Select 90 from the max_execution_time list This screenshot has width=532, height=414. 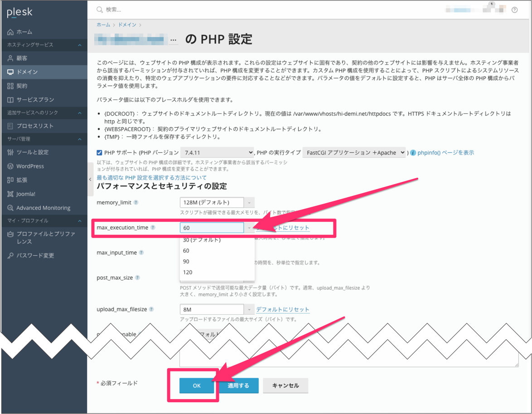(186, 262)
